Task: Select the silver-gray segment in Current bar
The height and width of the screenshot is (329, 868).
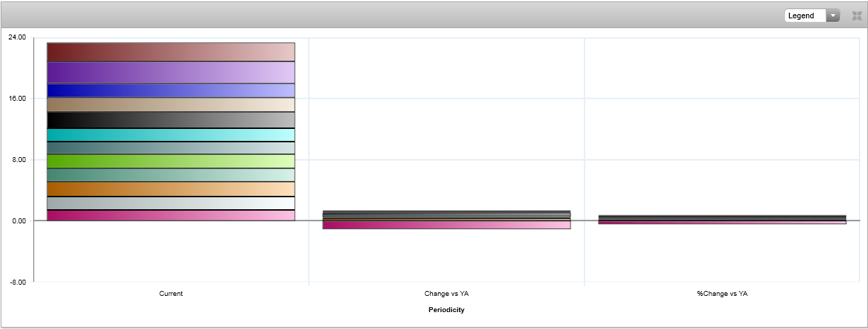Action: [171, 203]
